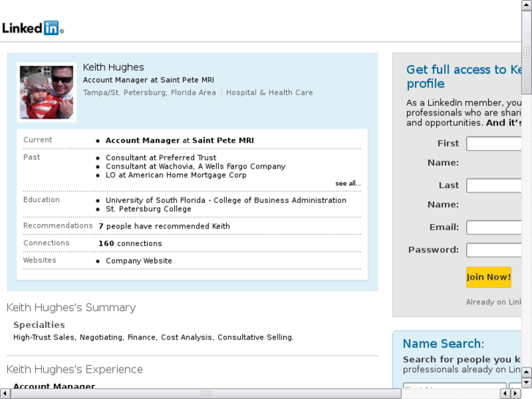Click the 'Keith Hughes' name heading
Screen dimensions: 532x399
pyautogui.click(x=113, y=67)
